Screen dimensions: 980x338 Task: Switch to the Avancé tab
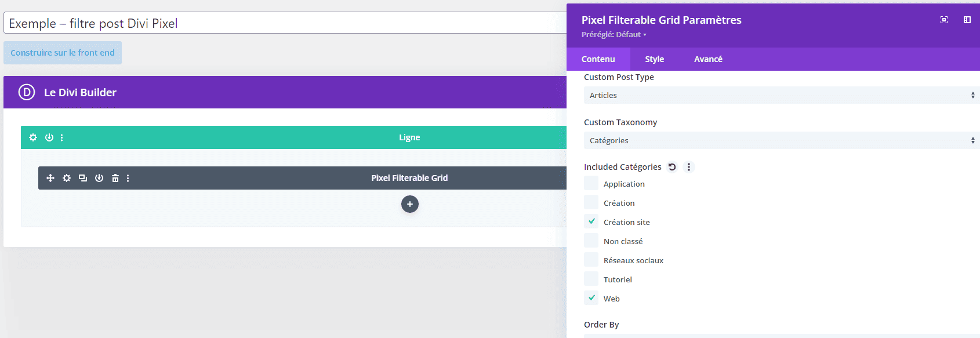[x=708, y=59]
